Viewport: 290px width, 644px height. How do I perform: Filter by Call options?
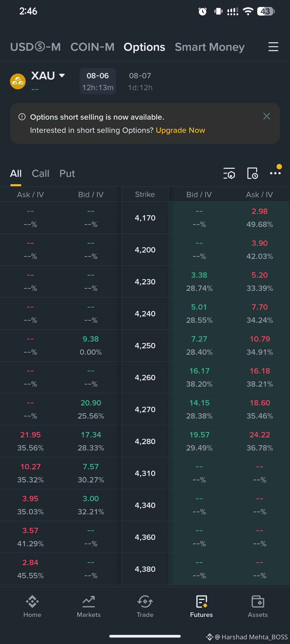41,174
